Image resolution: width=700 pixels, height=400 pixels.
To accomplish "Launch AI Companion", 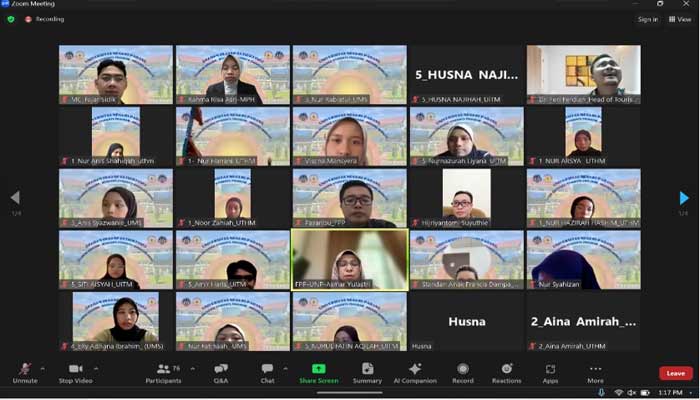I will click(x=415, y=371).
